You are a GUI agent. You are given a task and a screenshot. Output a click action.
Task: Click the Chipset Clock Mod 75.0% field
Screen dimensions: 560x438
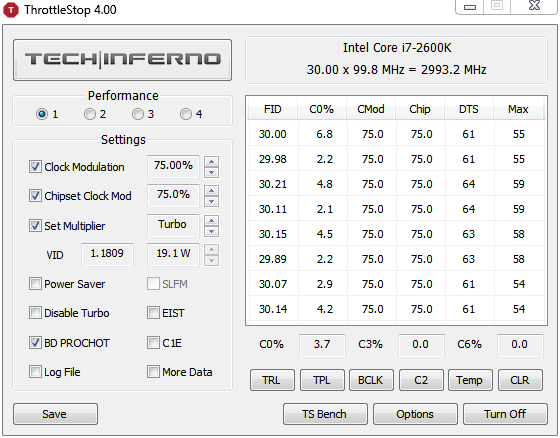[173, 195]
